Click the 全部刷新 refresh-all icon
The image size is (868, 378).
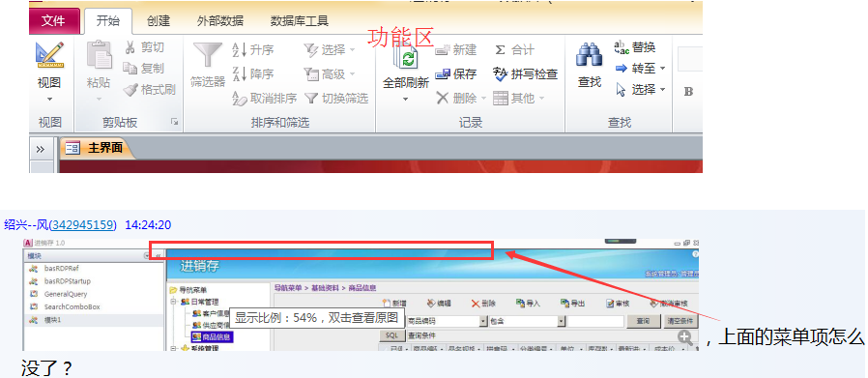coord(406,56)
